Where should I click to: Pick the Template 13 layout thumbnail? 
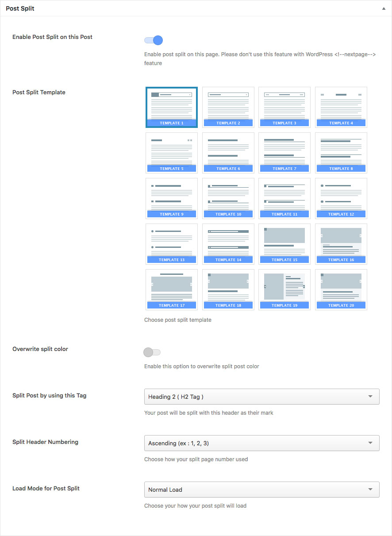[x=172, y=244]
